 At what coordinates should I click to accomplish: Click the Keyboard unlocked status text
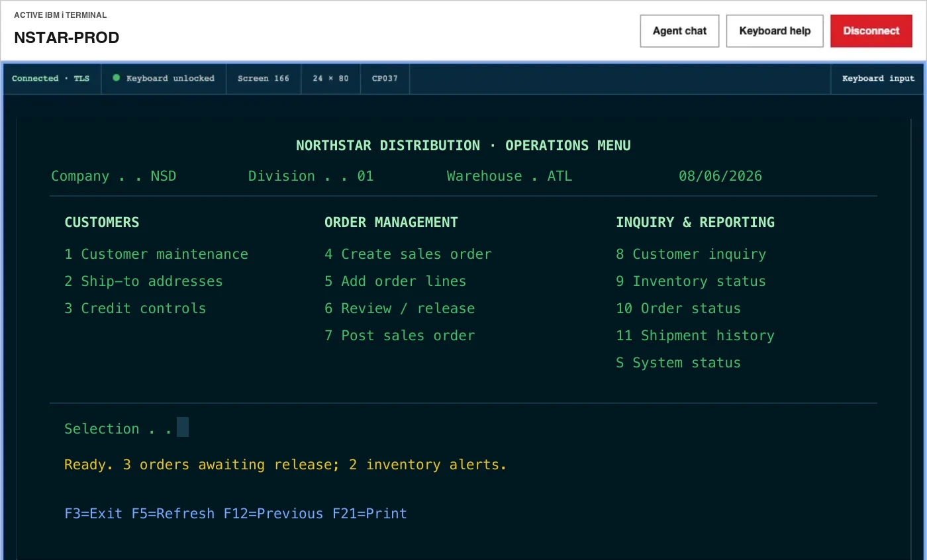coord(170,78)
